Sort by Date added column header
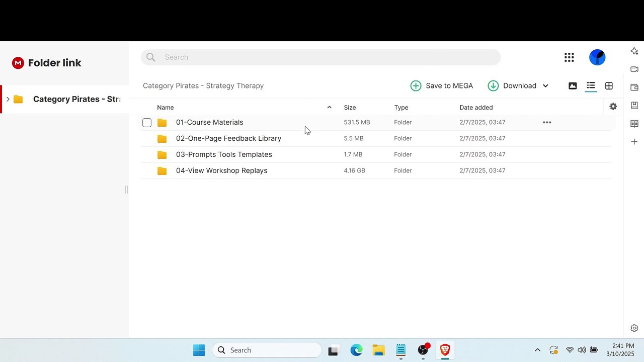This screenshot has width=644, height=362. click(x=476, y=107)
